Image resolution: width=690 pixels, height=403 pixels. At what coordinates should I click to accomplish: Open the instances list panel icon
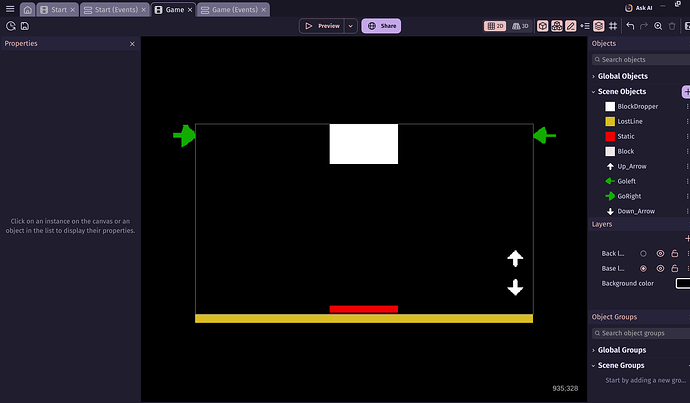585,26
